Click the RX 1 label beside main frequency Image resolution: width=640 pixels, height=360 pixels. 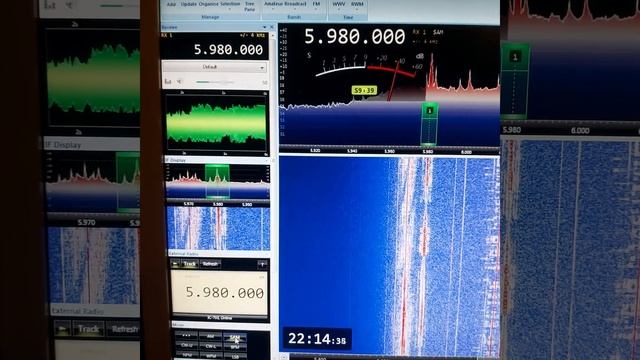coord(419,32)
